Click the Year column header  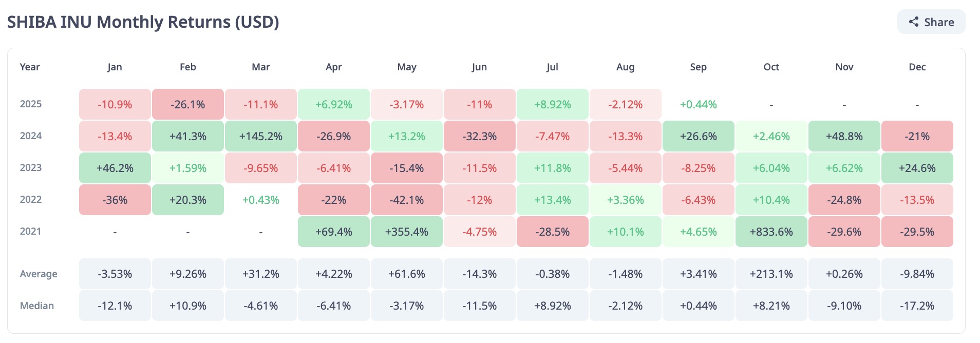coord(30,67)
